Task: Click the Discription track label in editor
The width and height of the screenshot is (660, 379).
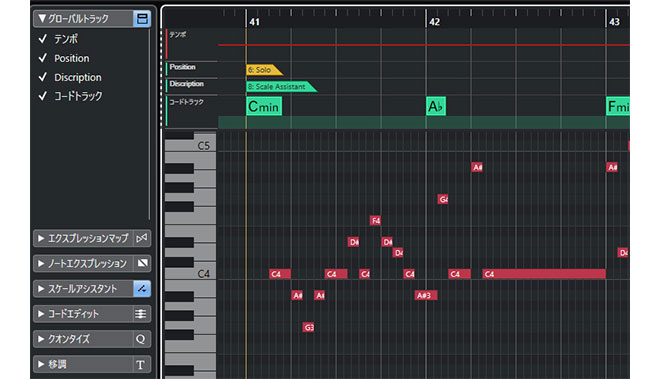Action: point(186,84)
